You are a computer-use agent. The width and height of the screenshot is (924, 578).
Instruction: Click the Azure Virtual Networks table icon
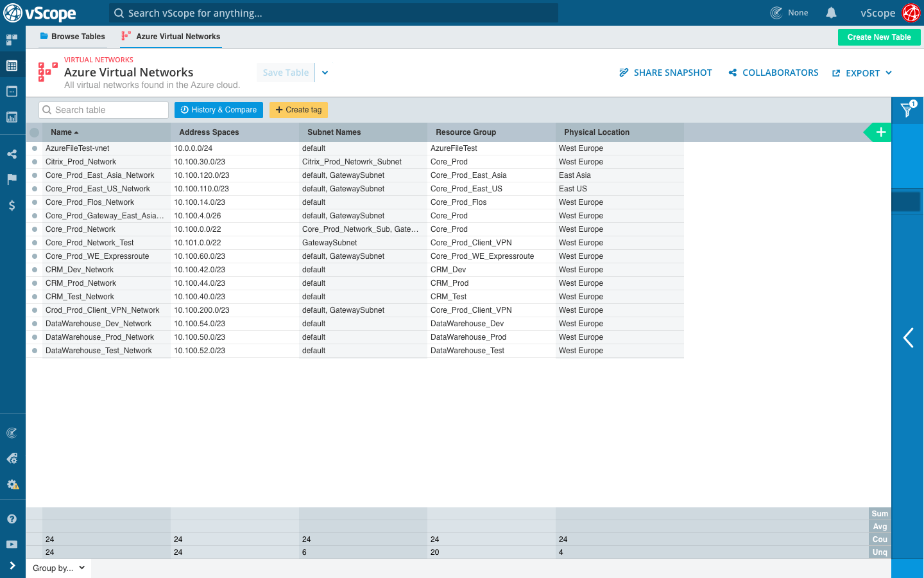pyautogui.click(x=47, y=72)
